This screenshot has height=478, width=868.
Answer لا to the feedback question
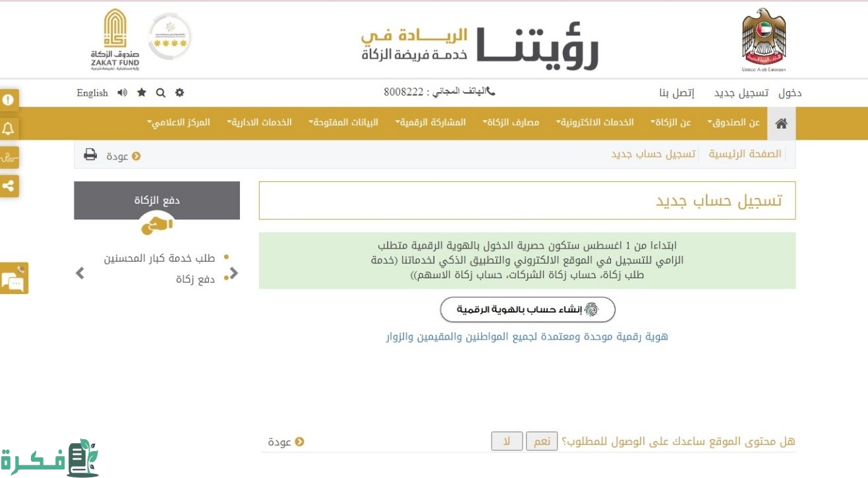tap(507, 442)
